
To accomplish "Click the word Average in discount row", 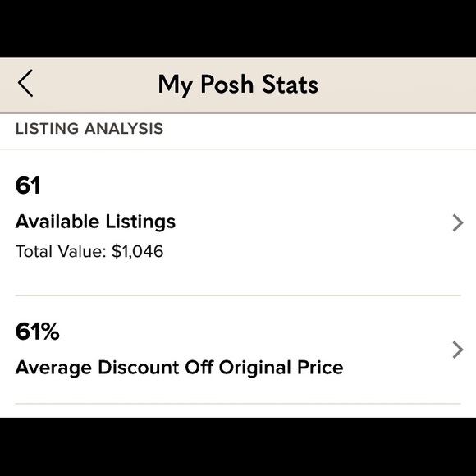I will (x=53, y=368).
